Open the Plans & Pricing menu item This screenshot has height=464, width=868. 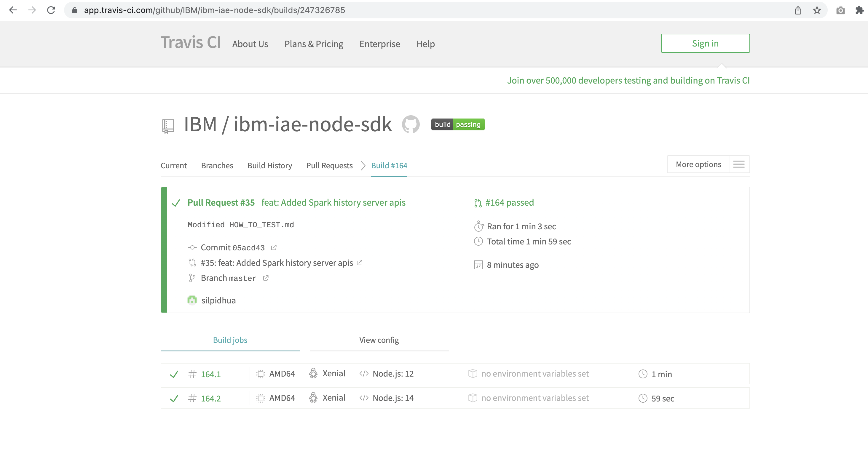click(x=314, y=44)
